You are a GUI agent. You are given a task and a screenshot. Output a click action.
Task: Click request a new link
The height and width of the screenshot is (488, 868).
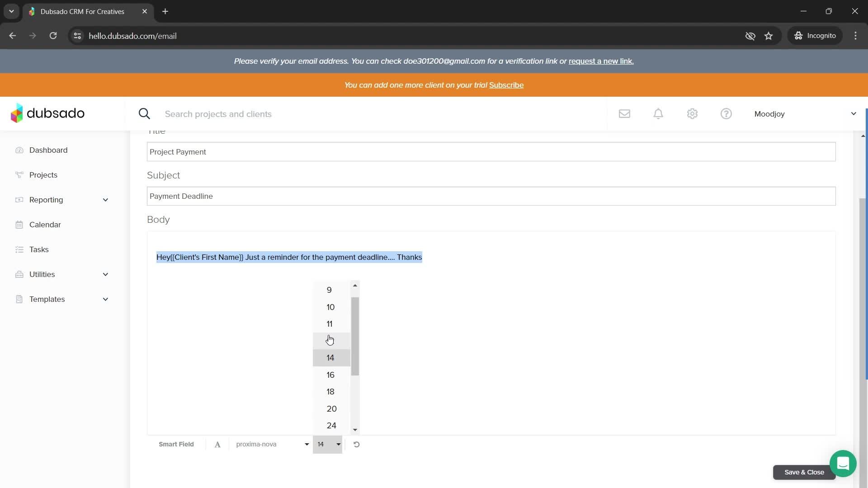click(601, 61)
